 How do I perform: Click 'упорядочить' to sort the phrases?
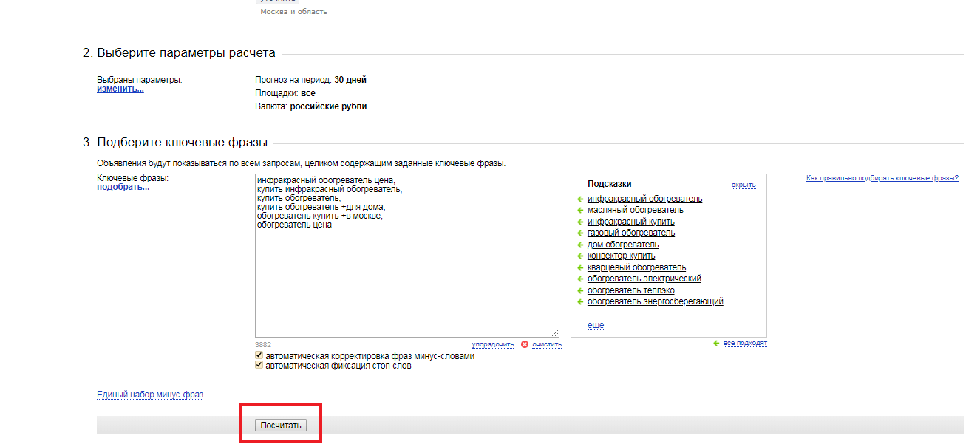pos(493,344)
